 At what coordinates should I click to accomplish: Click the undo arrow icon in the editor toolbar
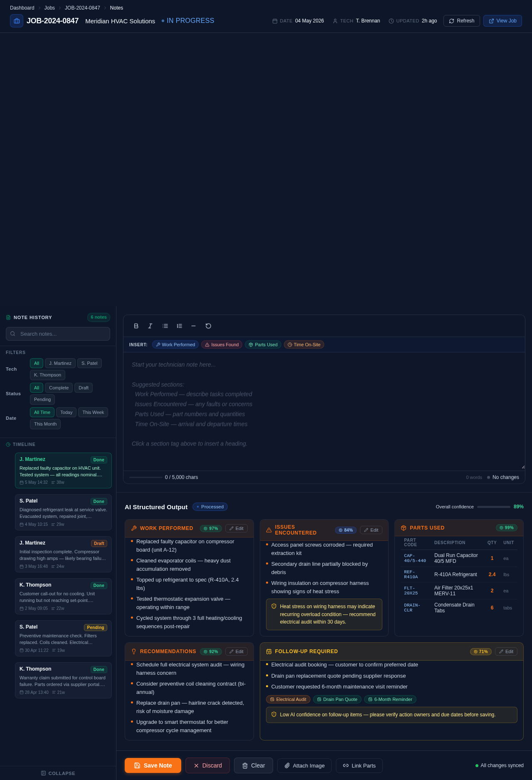[x=208, y=326]
